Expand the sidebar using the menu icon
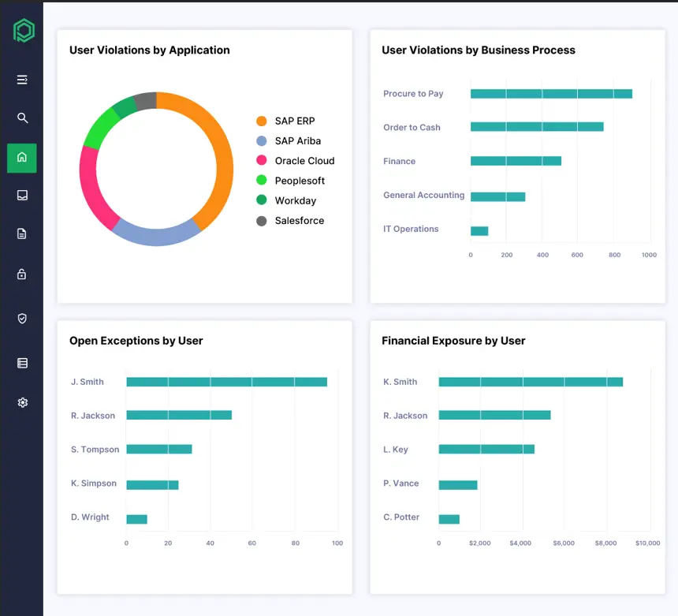Screen dimensions: 678x616 pyautogui.click(x=22, y=80)
